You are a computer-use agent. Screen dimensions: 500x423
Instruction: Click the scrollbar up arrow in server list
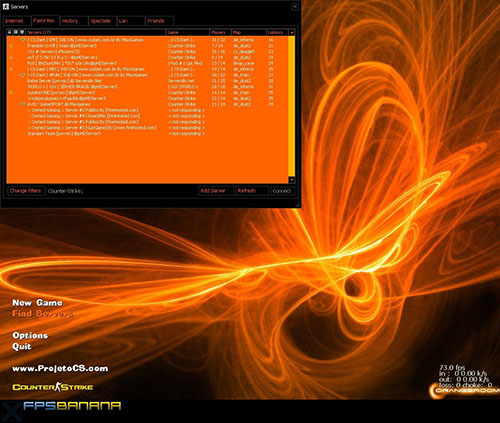click(292, 32)
